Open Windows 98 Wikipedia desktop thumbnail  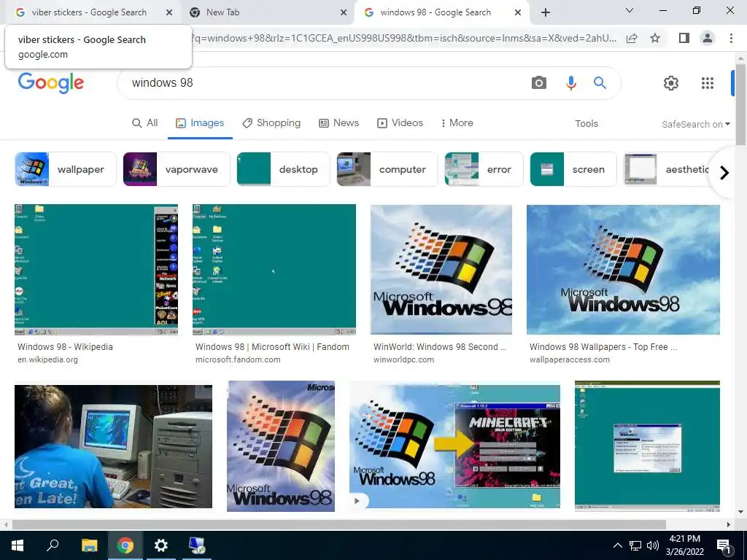[x=96, y=270]
